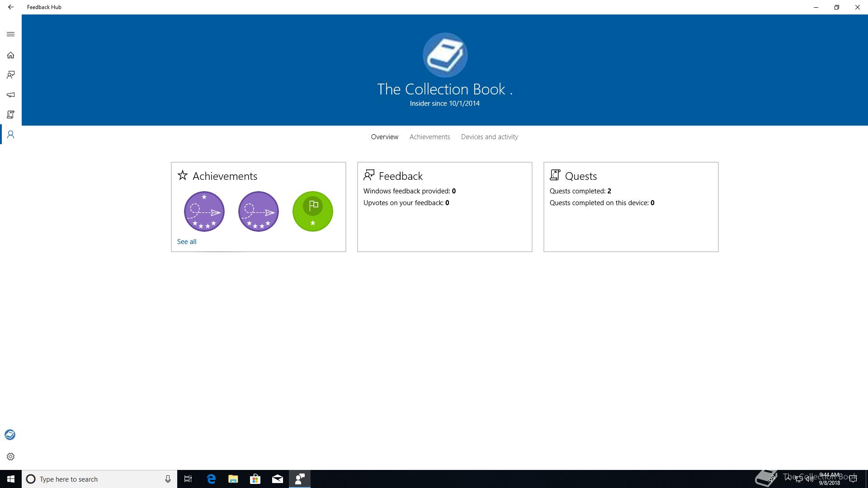Click the taskbar search box
The height and width of the screenshot is (488, 868).
point(99,479)
